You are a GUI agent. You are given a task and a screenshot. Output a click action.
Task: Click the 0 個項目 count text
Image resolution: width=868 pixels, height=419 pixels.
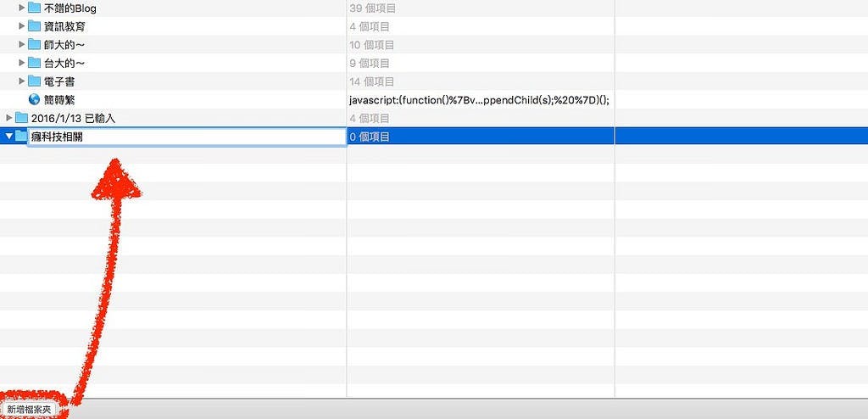370,137
